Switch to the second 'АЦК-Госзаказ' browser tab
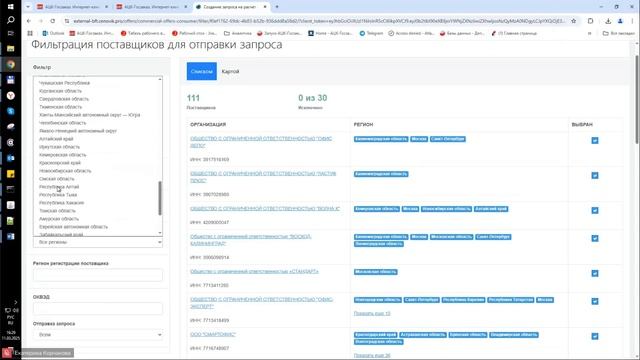640x360 pixels. tap(151, 7)
